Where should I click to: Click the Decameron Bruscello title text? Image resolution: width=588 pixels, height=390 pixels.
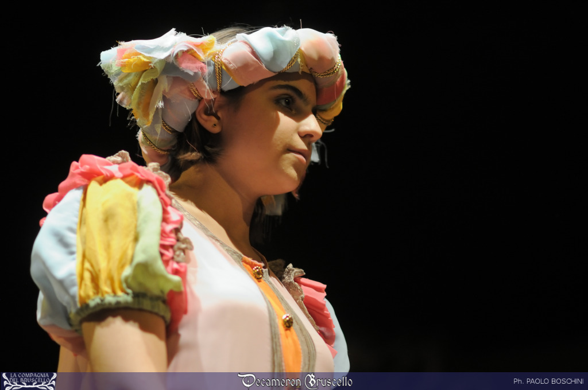[x=295, y=381]
